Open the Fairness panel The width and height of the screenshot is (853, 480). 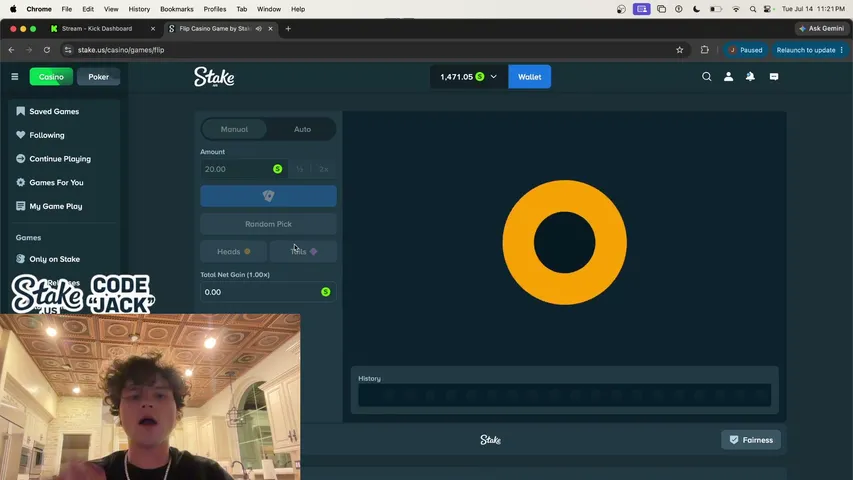pyautogui.click(x=751, y=440)
